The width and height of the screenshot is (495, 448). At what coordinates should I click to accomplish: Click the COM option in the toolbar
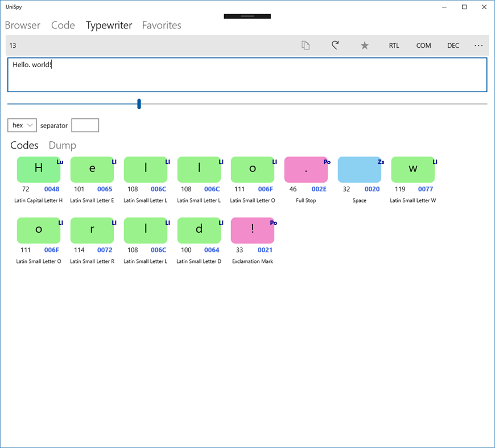point(423,46)
